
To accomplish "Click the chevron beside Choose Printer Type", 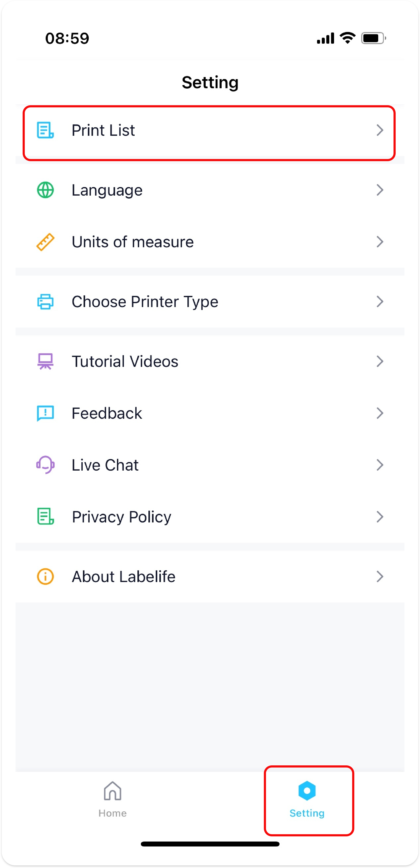I will point(380,302).
